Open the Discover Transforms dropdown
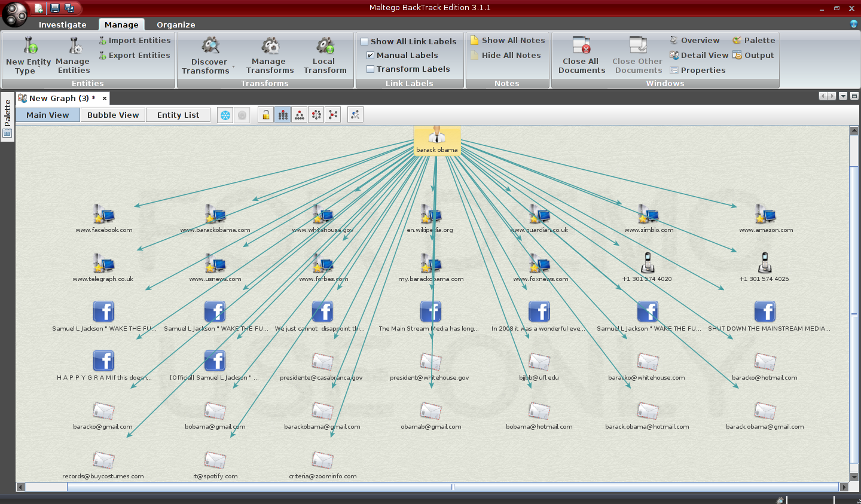This screenshot has height=504, width=861. pos(233,66)
